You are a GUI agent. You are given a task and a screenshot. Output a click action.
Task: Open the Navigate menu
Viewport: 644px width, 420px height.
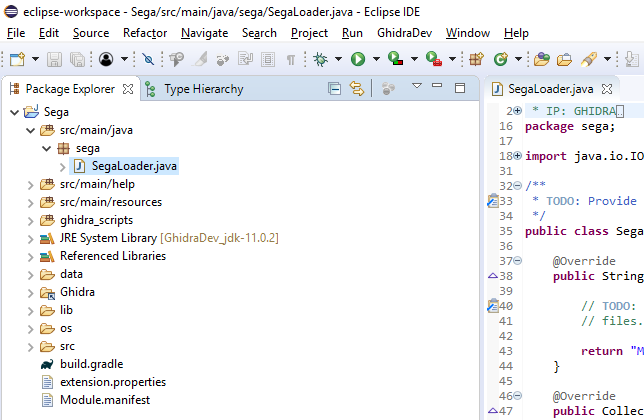205,33
